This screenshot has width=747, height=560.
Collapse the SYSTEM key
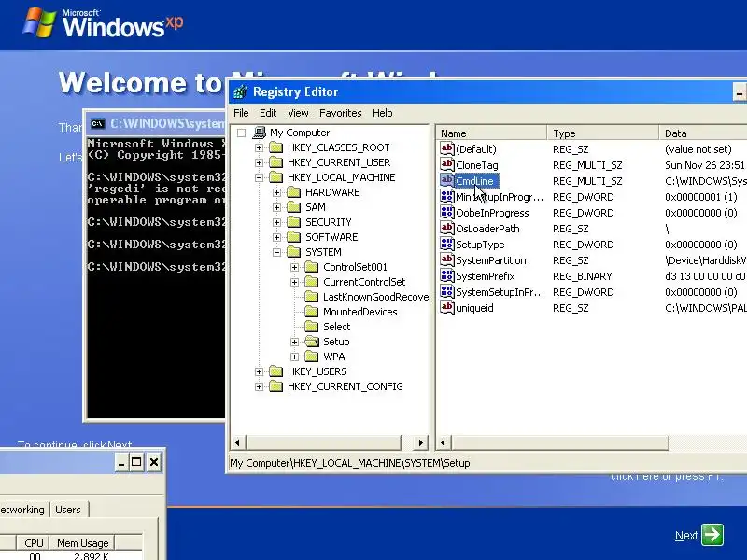(x=276, y=252)
